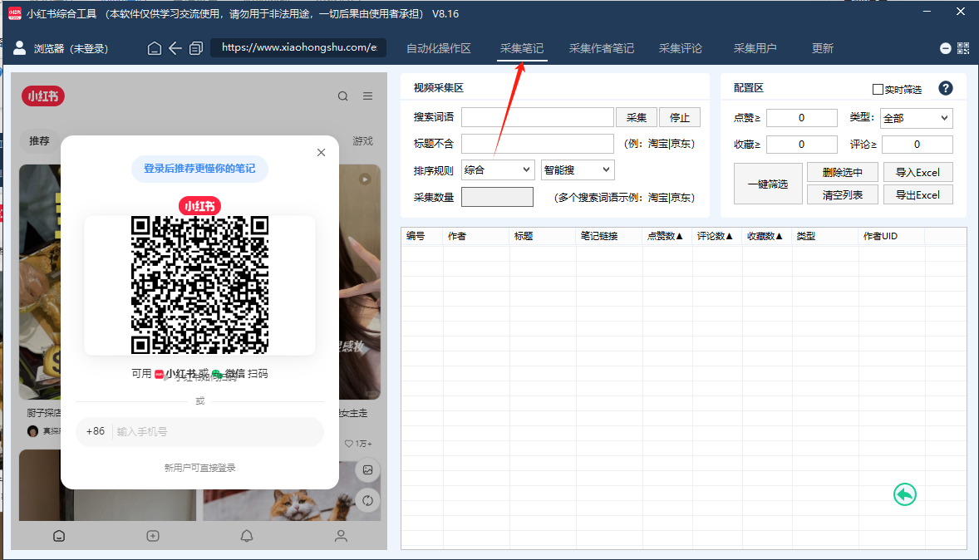Click the green circular back arrow icon

[x=905, y=494]
